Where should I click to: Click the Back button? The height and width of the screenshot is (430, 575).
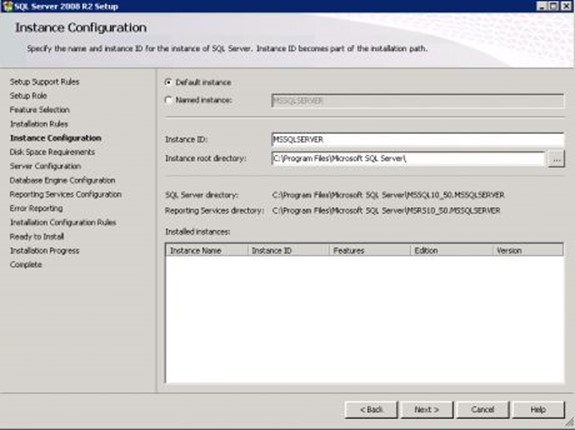371,409
